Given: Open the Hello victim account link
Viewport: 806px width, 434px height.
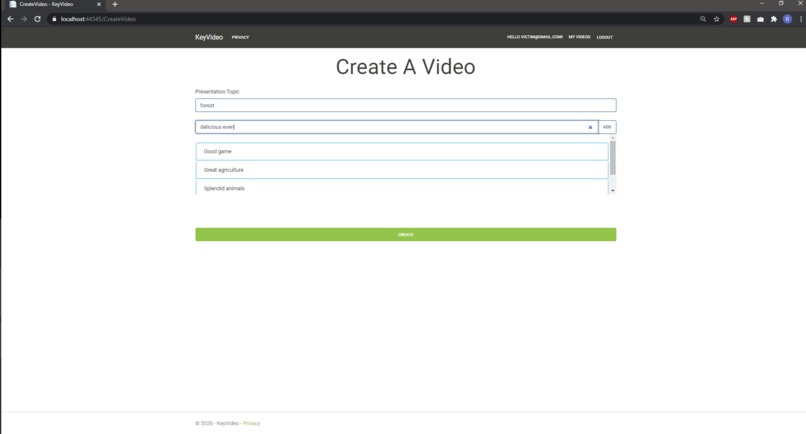Looking at the screenshot, I should 535,37.
